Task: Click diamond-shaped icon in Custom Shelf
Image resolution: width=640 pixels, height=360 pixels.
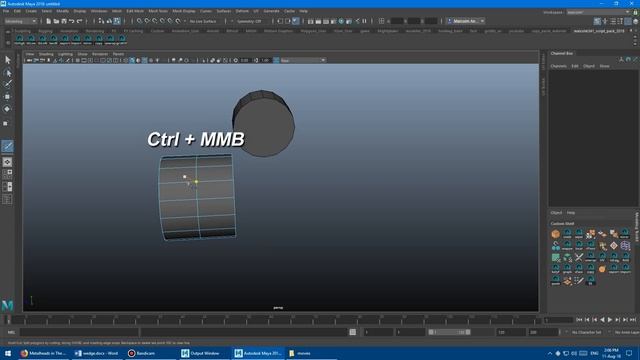Action: click(613, 246)
